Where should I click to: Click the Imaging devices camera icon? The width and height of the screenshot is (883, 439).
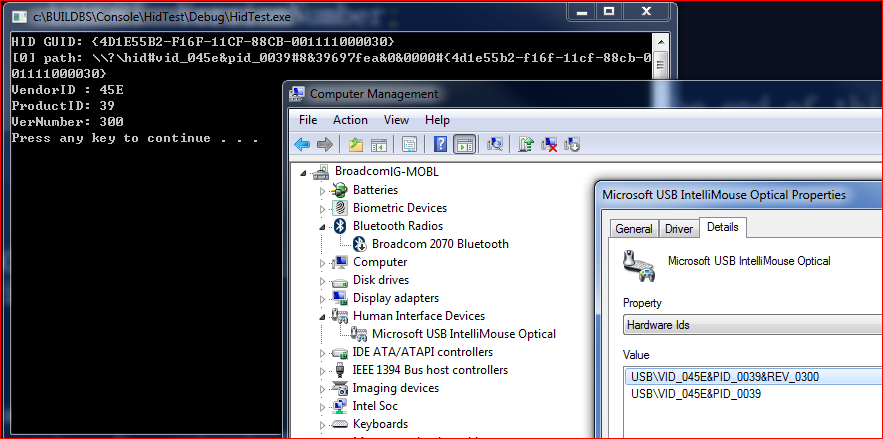(340, 388)
